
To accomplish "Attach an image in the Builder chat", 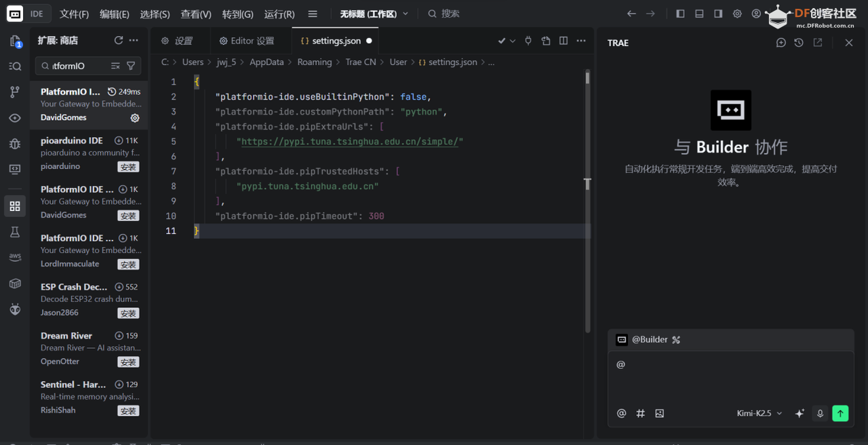I will click(x=659, y=413).
